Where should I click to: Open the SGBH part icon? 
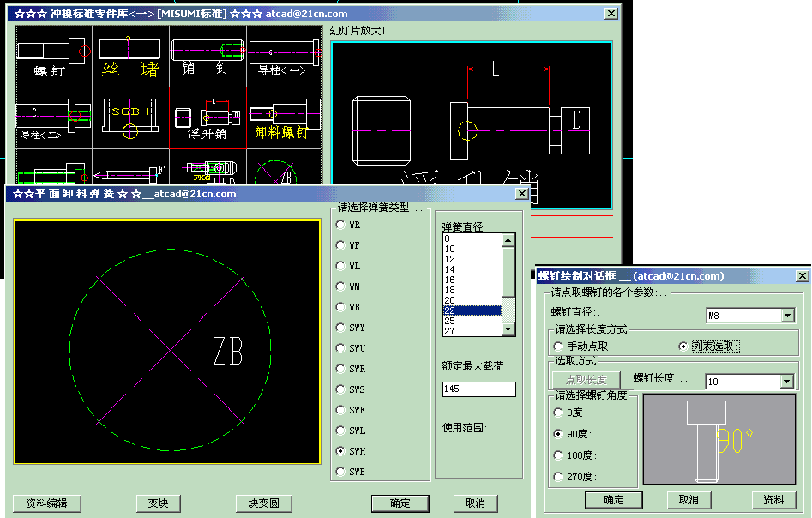click(x=130, y=117)
